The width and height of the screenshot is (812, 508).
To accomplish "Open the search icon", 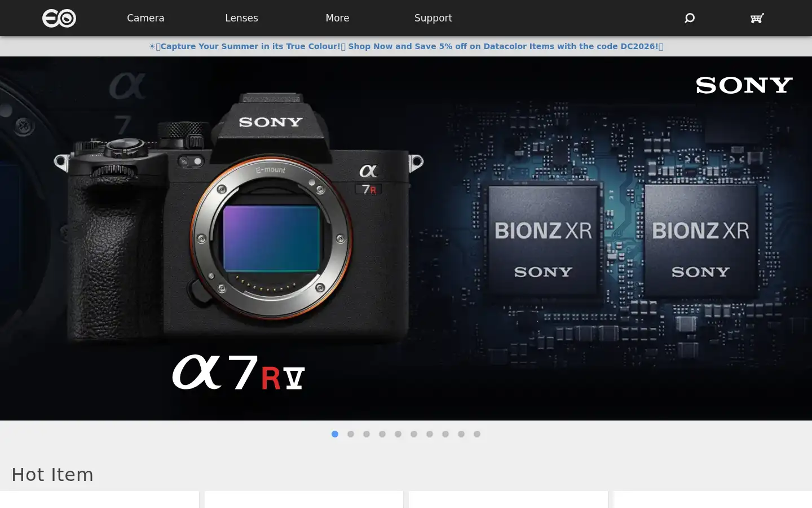I will click(x=689, y=18).
